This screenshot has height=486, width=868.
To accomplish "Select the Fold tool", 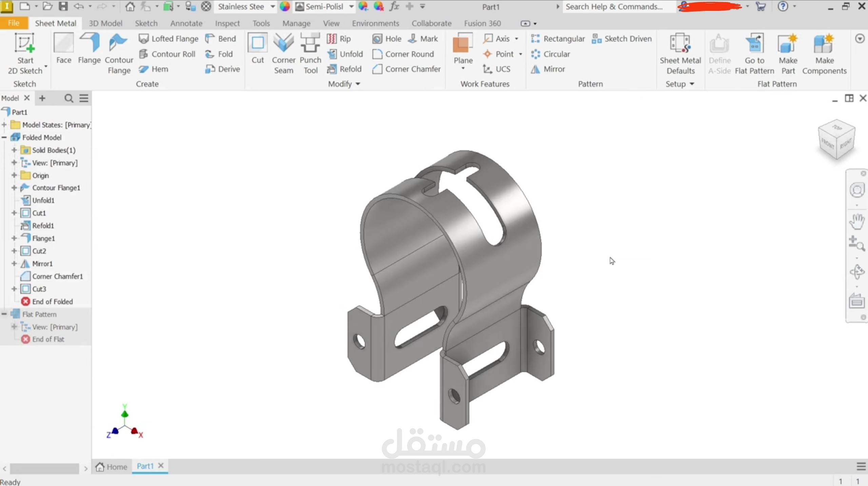I will click(219, 54).
